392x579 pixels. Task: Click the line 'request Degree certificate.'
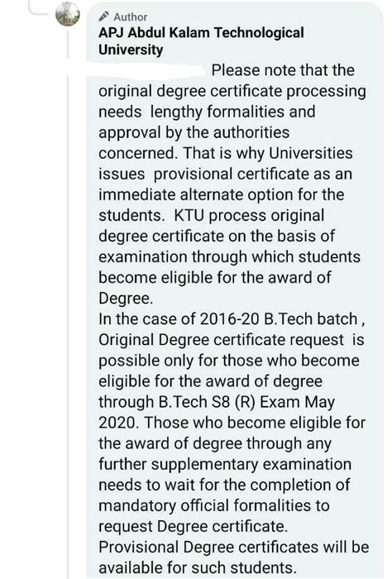[x=193, y=526]
